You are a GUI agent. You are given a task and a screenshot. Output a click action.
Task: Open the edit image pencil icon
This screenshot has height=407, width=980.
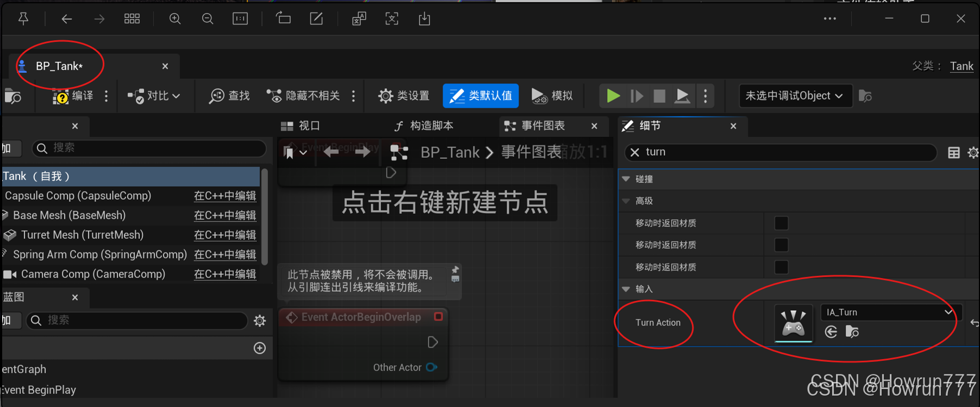click(x=316, y=18)
